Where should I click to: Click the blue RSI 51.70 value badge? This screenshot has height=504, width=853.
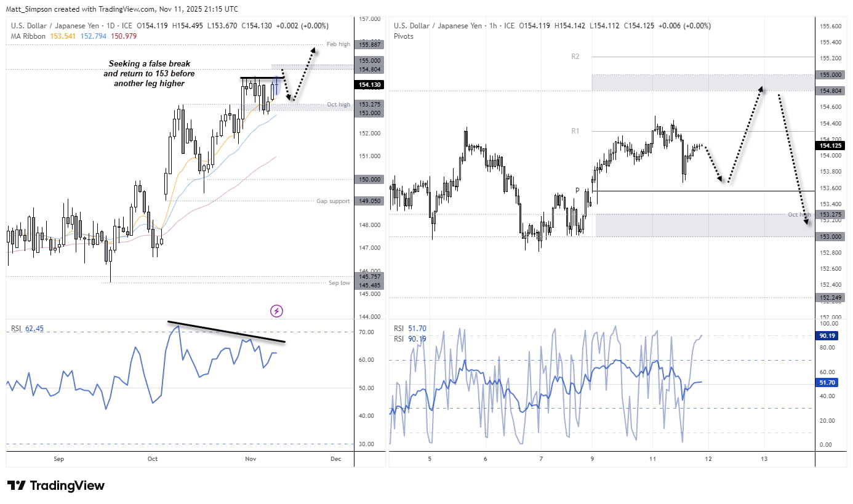click(828, 382)
